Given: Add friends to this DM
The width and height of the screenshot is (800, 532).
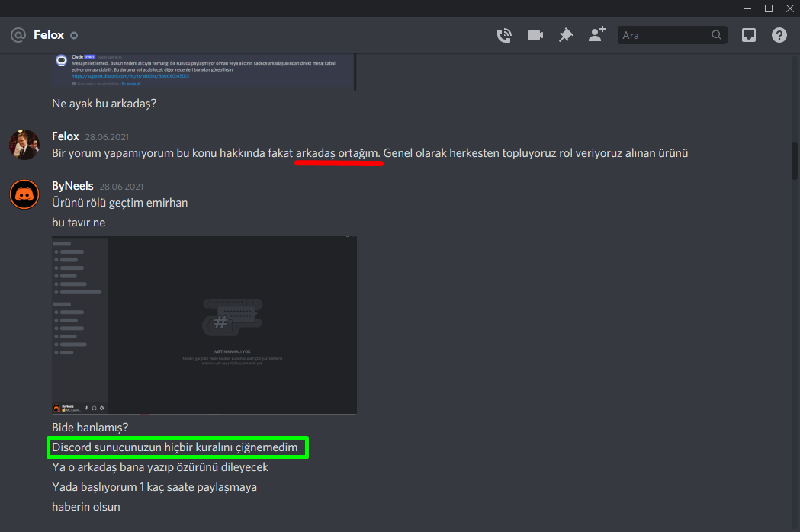Looking at the screenshot, I should pos(596,34).
